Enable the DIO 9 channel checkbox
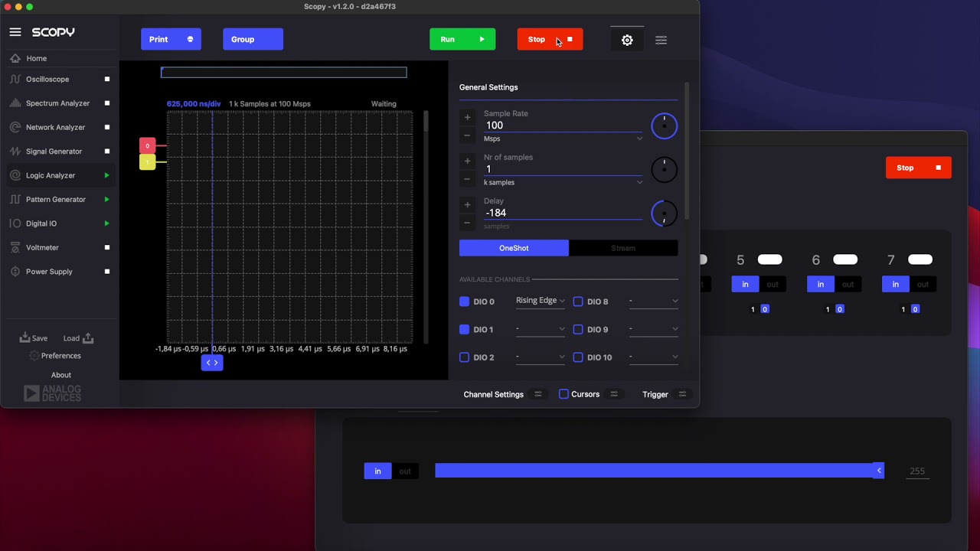 [578, 329]
